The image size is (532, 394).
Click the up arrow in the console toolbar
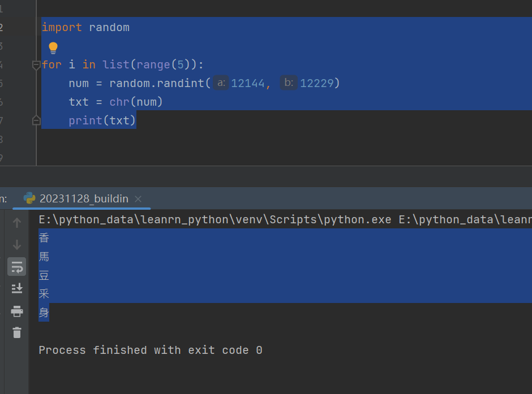[x=16, y=222]
